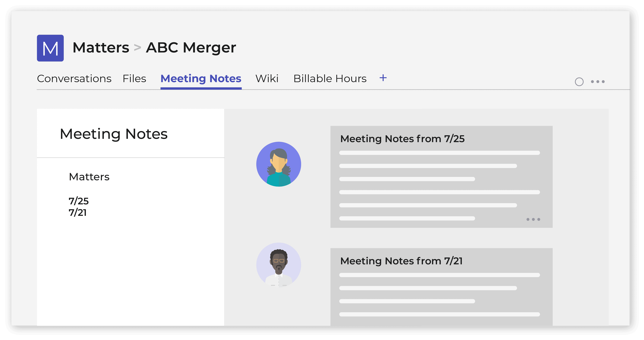Screen dimensions: 644x340
Task: Click the Matters breadcrumb link in the header
Action: (x=101, y=47)
